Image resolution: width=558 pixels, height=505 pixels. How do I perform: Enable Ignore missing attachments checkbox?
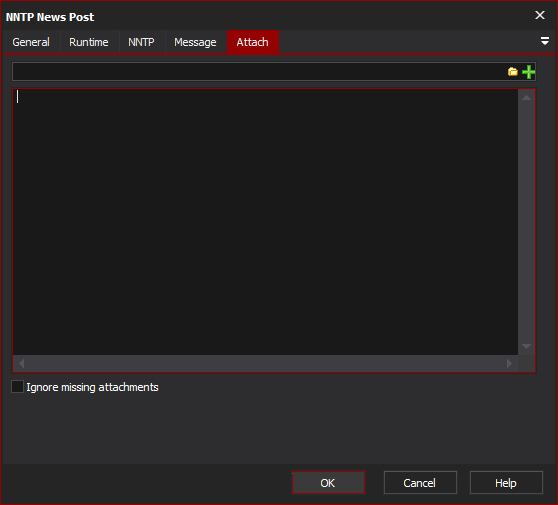point(17,386)
